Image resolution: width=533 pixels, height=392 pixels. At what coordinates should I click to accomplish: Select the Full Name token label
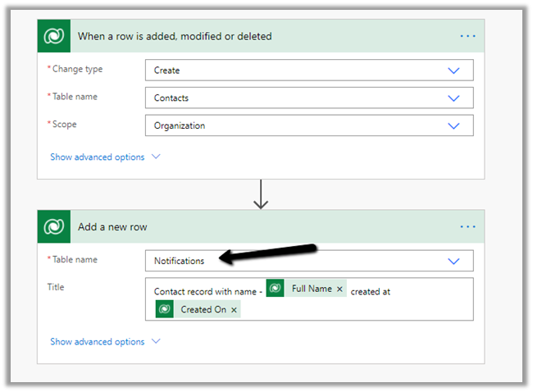pyautogui.click(x=312, y=289)
